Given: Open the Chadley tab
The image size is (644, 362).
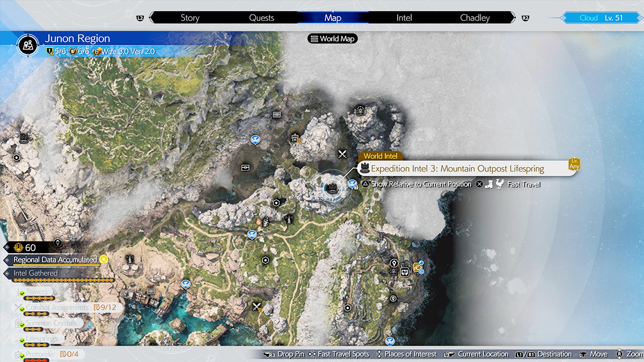Looking at the screenshot, I should coord(475,18).
